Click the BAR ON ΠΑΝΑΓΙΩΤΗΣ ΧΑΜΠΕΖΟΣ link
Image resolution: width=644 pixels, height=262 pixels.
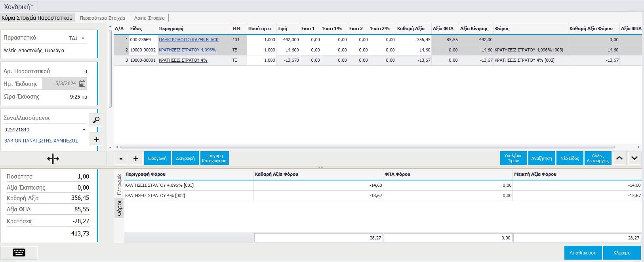(x=41, y=140)
